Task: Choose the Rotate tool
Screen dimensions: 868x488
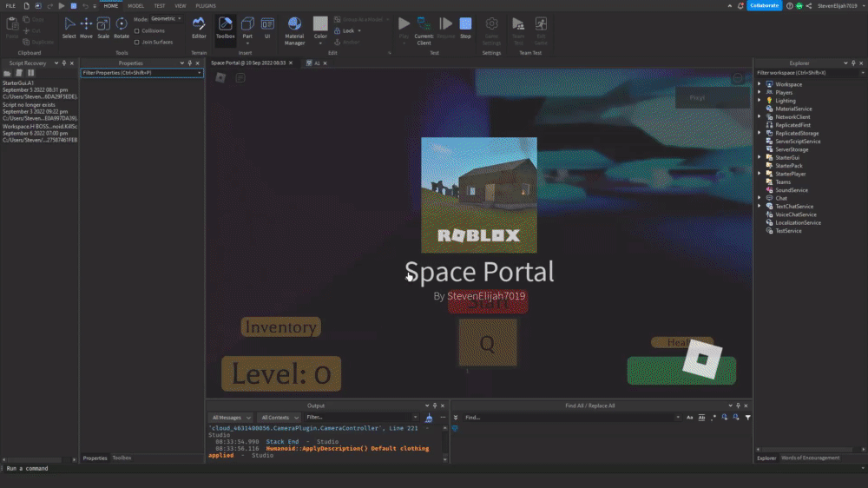Action: pyautogui.click(x=122, y=28)
